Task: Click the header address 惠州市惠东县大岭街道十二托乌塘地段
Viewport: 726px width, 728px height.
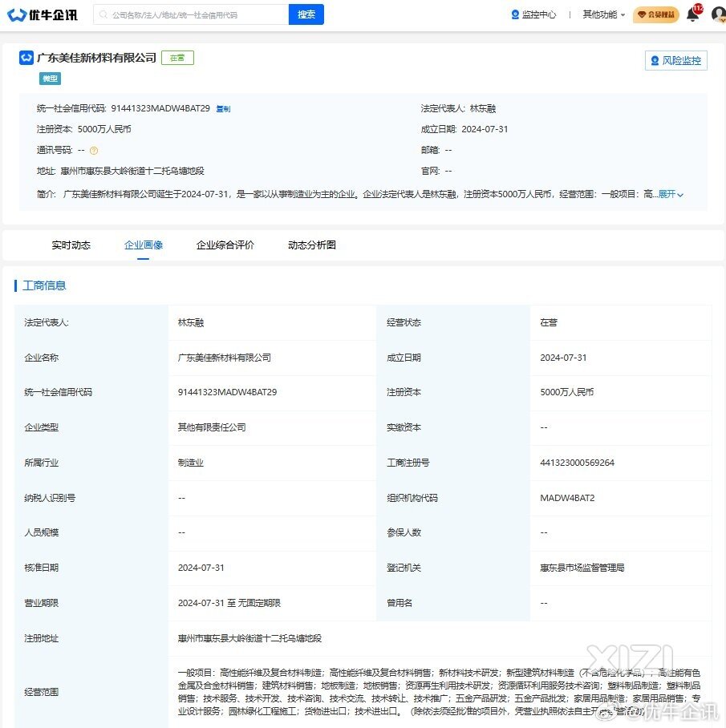Action: tap(132, 171)
